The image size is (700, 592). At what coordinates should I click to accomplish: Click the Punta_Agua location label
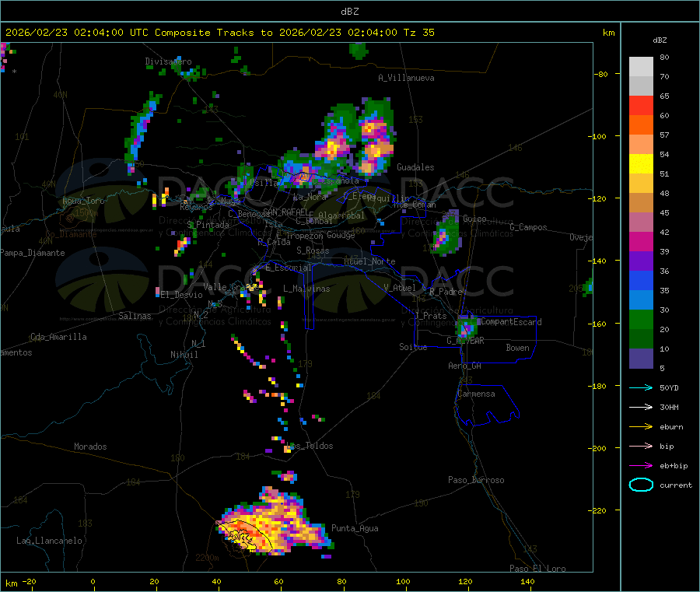[x=355, y=528]
